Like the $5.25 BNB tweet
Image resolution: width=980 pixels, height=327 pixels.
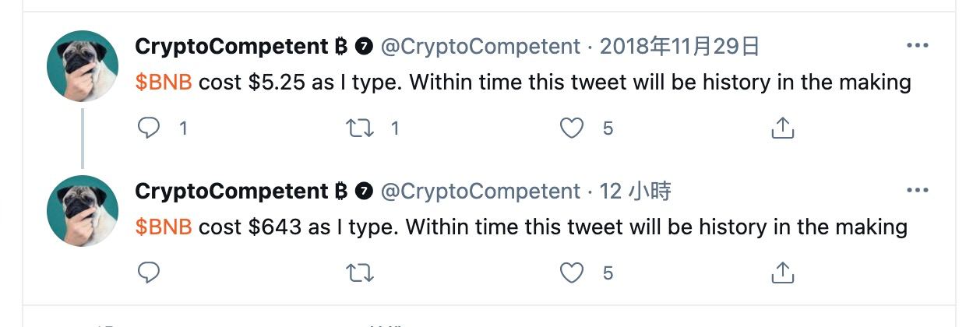(572, 128)
